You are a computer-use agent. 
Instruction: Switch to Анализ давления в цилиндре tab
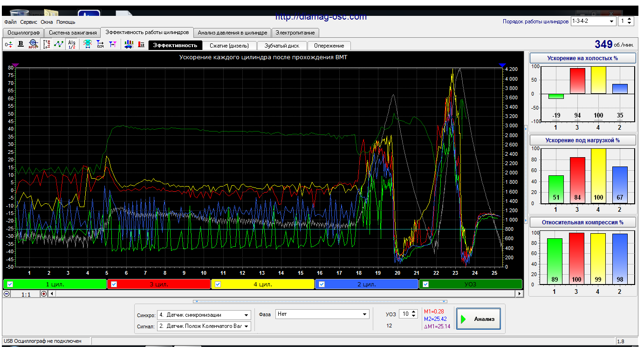click(233, 33)
